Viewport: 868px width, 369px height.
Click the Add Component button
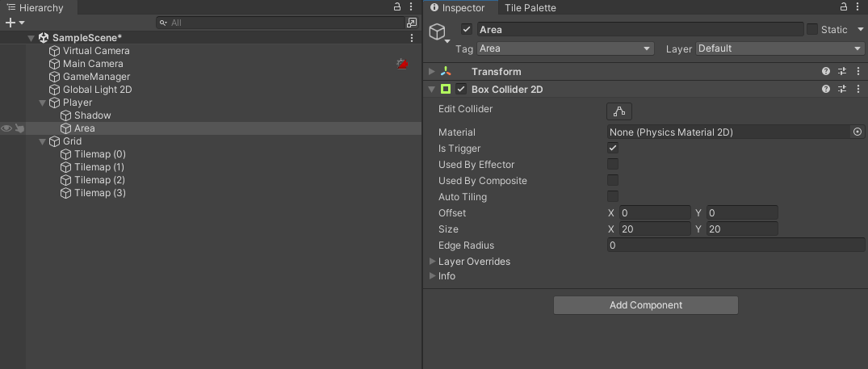646,305
